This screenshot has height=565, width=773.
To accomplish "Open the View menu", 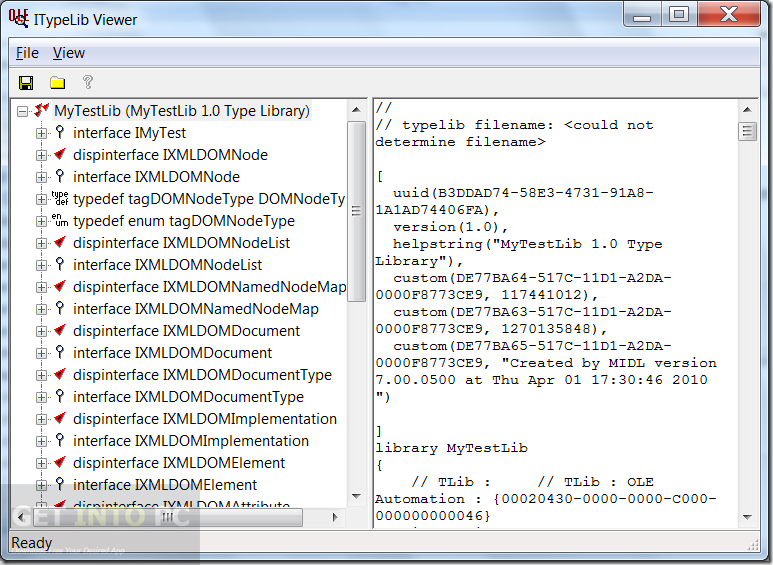I will tap(69, 53).
